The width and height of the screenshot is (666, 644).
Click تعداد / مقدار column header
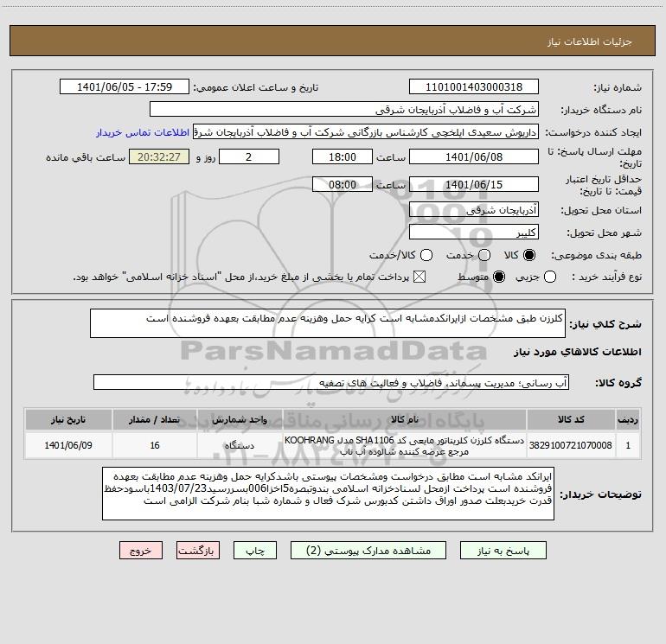click(155, 419)
